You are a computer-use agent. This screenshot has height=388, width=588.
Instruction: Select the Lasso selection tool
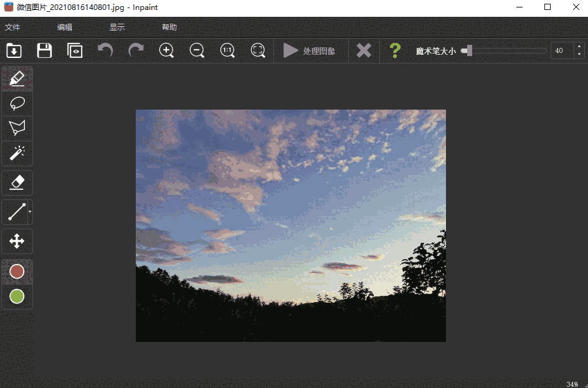(x=17, y=103)
